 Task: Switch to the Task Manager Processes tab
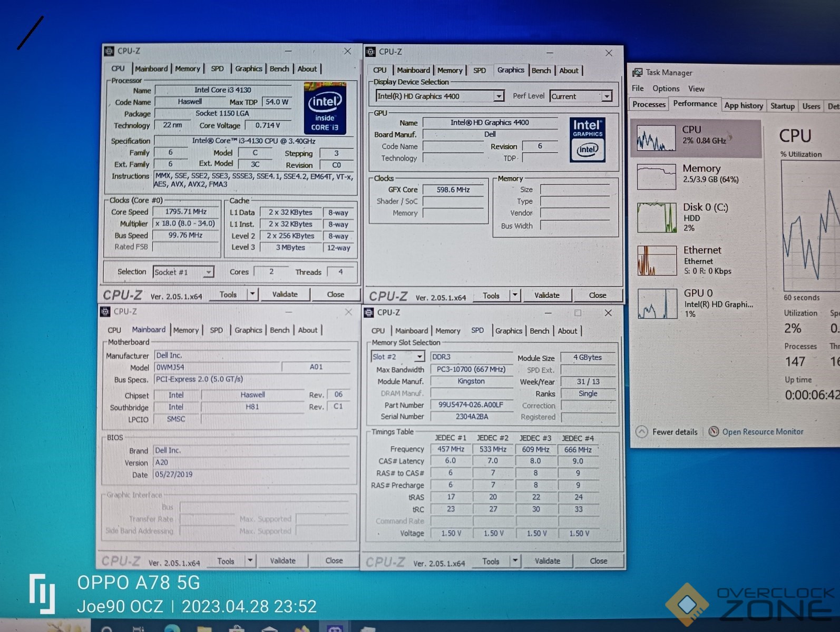pyautogui.click(x=649, y=104)
